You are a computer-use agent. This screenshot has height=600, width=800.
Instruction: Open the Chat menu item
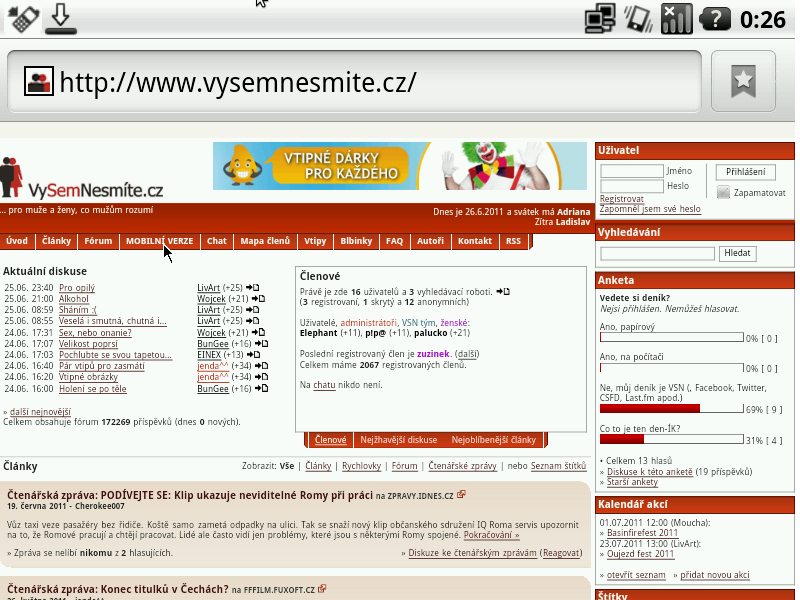tap(216, 241)
